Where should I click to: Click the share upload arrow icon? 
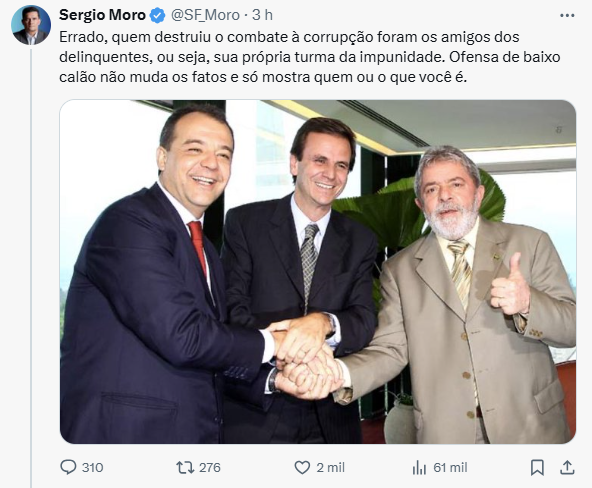(x=567, y=467)
